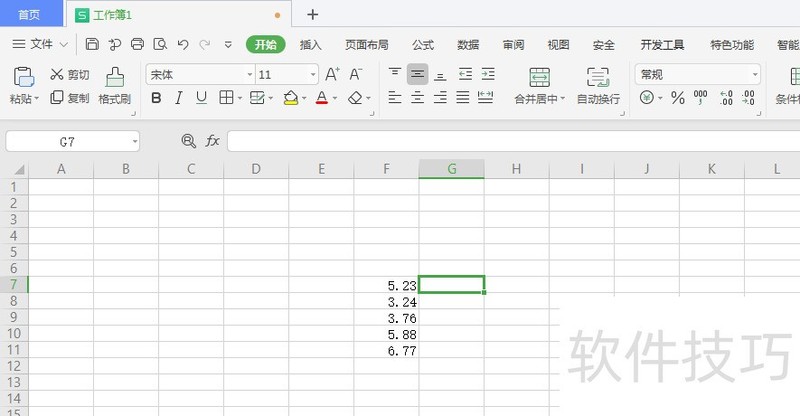Expand fill color dropdown arrow

304,98
